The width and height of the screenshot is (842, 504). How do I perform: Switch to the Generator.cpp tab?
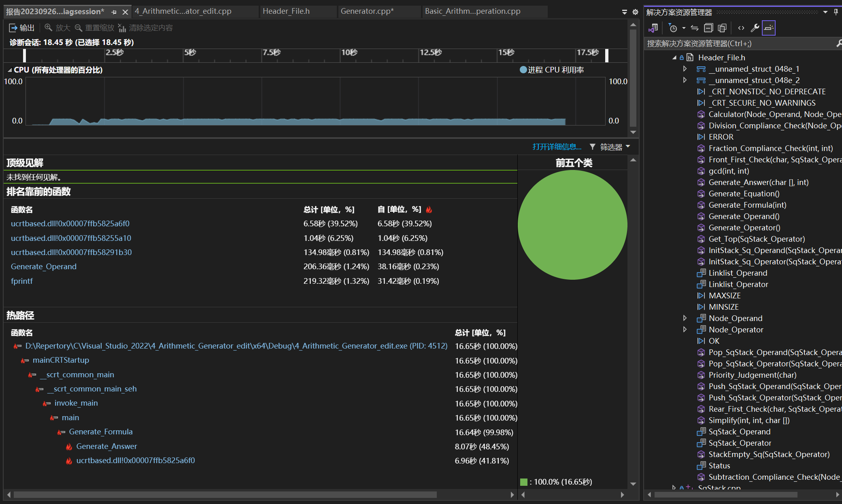tap(367, 11)
